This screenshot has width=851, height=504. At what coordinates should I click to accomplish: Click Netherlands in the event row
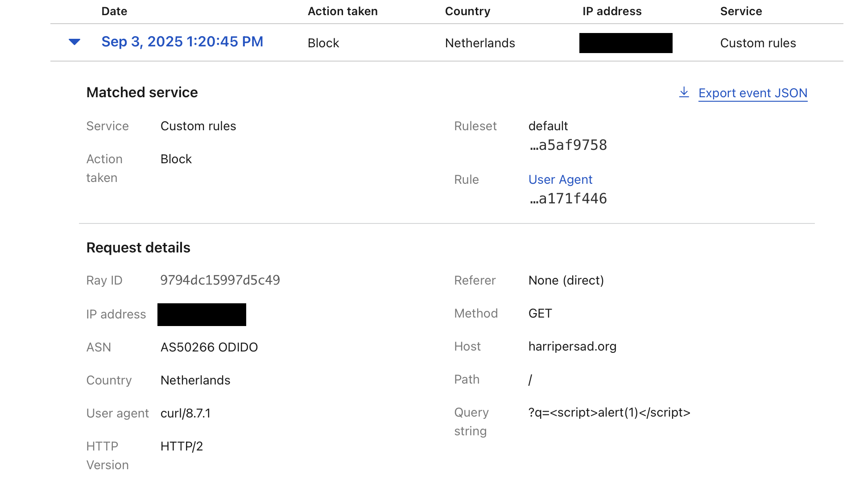[x=480, y=43]
